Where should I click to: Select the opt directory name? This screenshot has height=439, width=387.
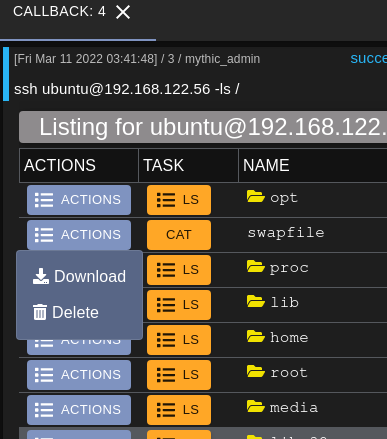(284, 198)
